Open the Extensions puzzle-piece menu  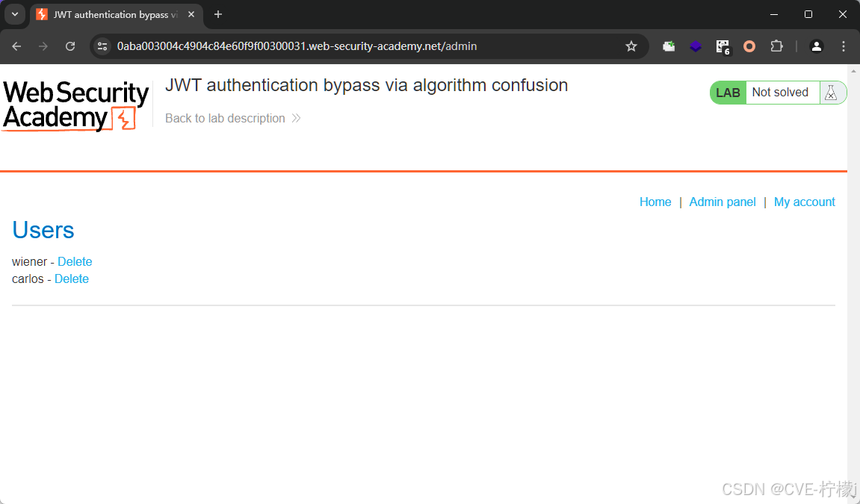pos(776,46)
